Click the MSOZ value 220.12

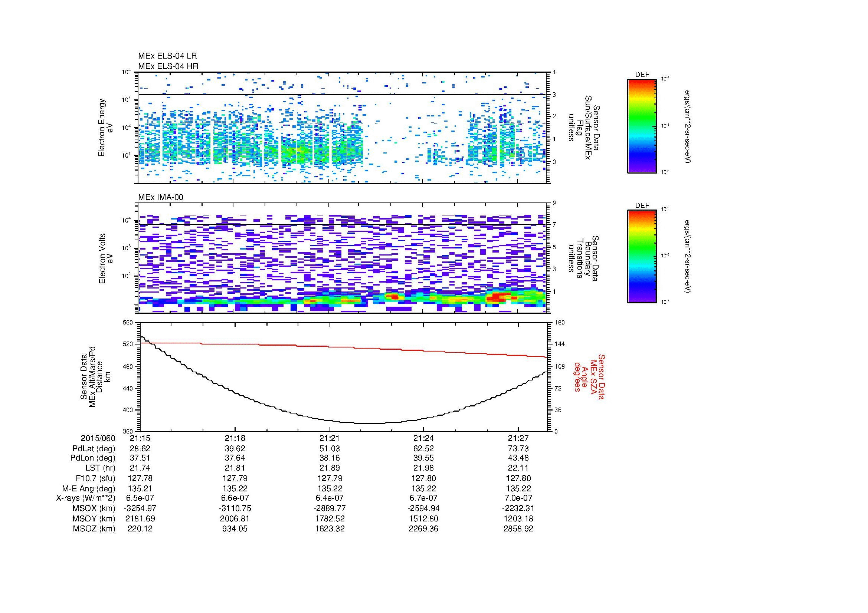(x=140, y=529)
